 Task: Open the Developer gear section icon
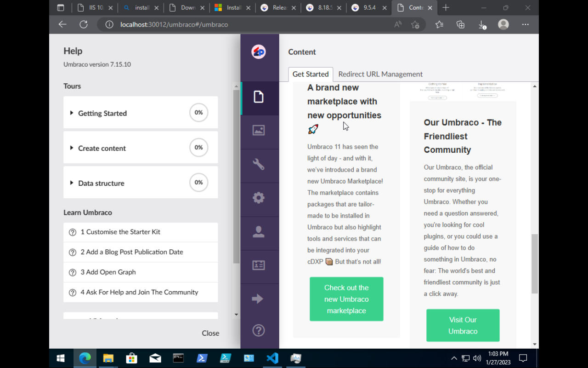point(259,198)
